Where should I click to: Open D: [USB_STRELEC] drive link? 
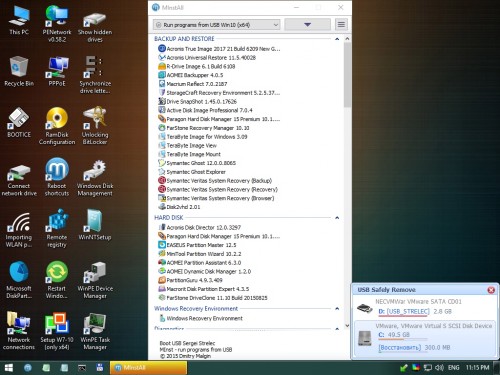click(x=404, y=312)
